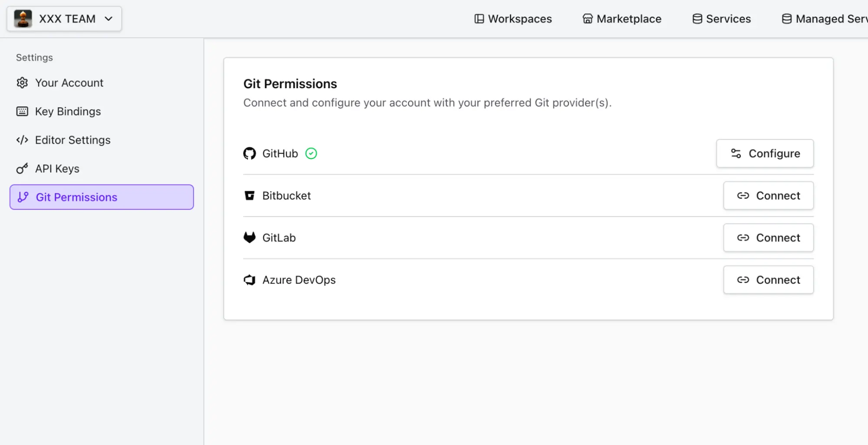
Task: Click the Git Permissions branch icon
Action: [22, 197]
